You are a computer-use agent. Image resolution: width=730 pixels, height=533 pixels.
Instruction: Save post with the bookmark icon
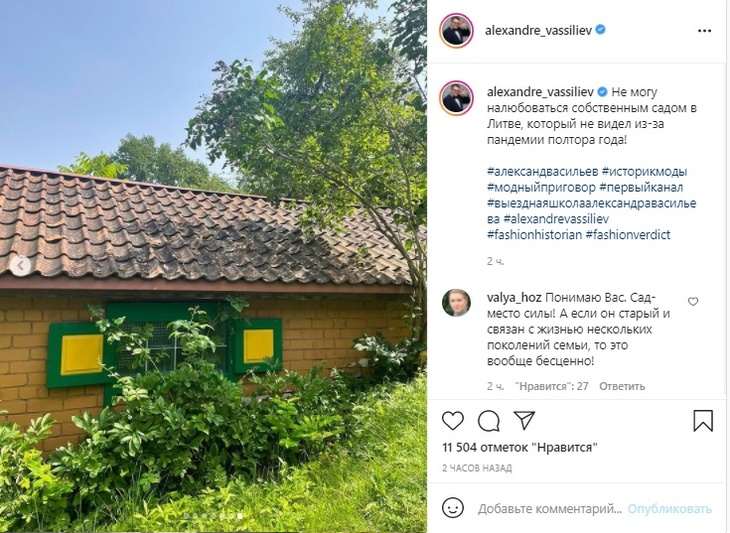[703, 421]
